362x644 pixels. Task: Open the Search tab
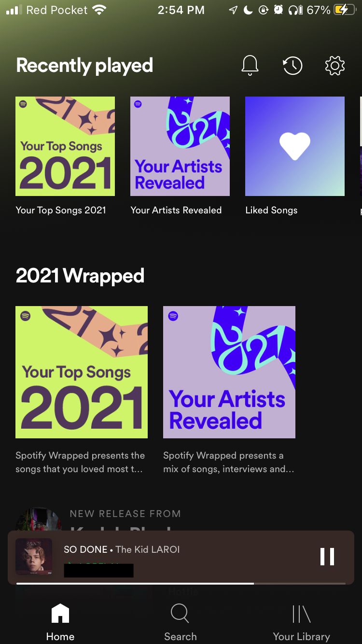tap(180, 623)
